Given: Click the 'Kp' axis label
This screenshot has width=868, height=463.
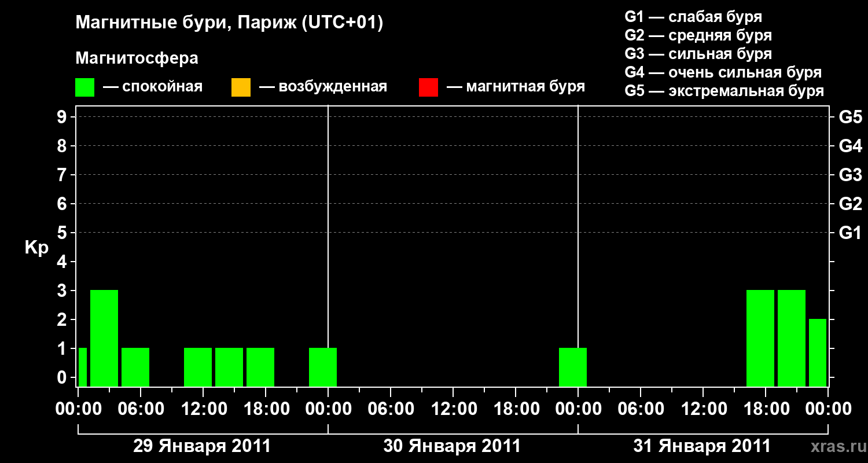Looking at the screenshot, I should pos(36,248).
